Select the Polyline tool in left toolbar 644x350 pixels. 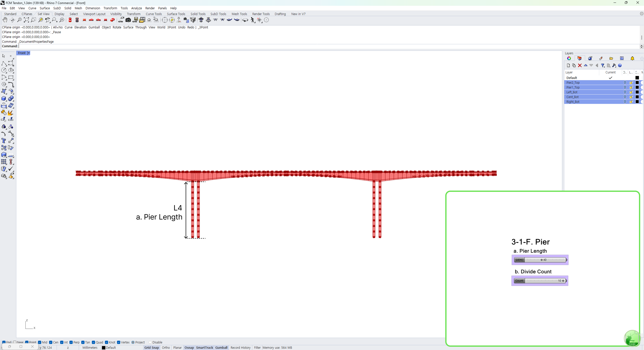[x=4, y=63]
